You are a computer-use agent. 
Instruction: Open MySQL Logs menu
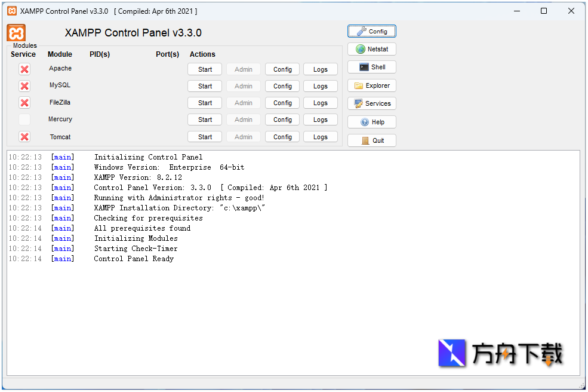point(320,86)
